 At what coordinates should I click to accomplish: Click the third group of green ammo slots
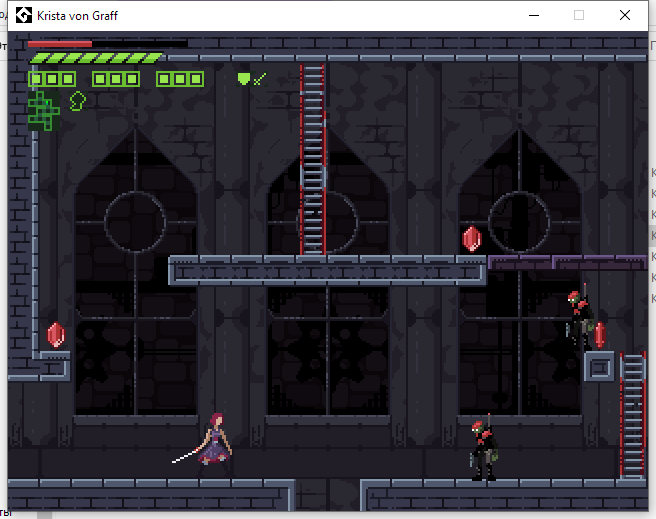180,79
